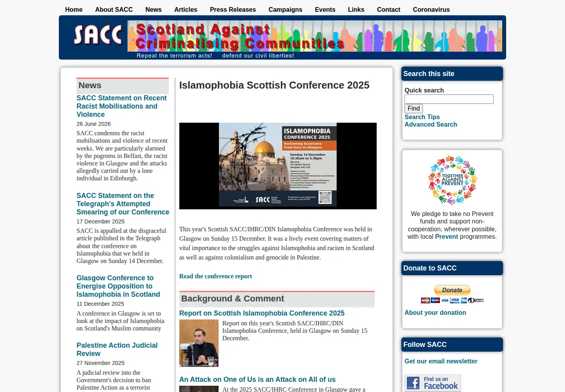The image size is (565, 392).
Task: Open the Home menu item
Action: pyautogui.click(x=74, y=9)
